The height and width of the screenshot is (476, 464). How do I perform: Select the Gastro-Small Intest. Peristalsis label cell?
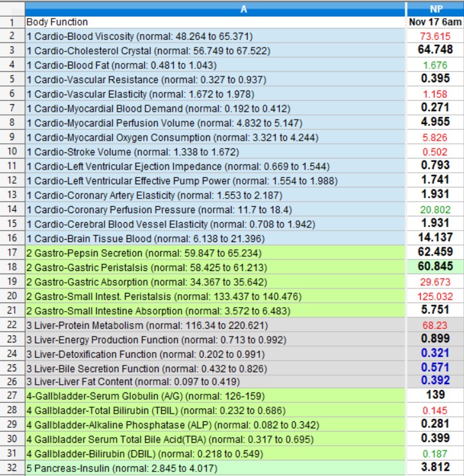(x=215, y=296)
